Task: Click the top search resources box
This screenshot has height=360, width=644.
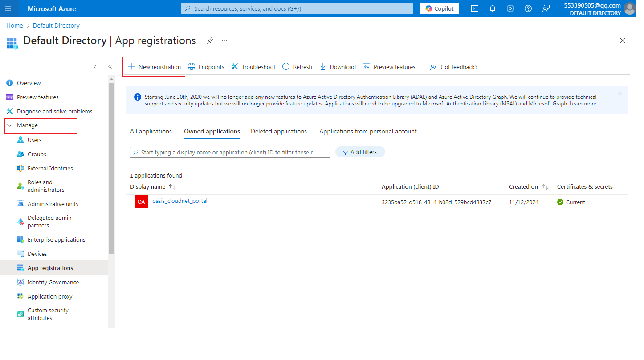Action: [297, 8]
